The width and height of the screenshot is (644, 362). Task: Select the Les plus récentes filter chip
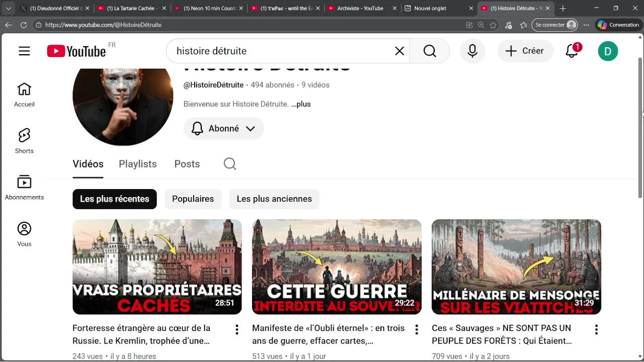[115, 199]
